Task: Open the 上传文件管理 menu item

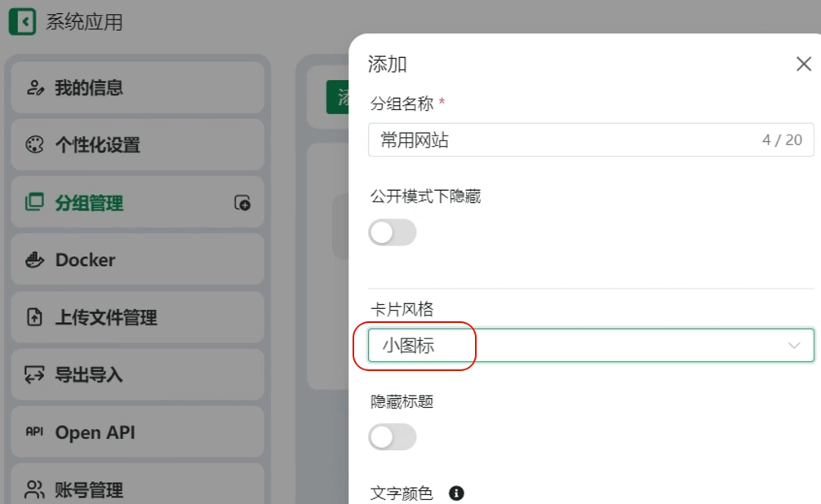Action: (x=137, y=317)
